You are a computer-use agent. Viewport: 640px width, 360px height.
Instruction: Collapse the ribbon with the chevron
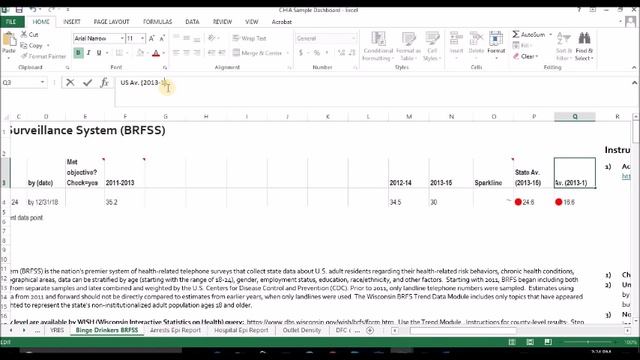(634, 67)
